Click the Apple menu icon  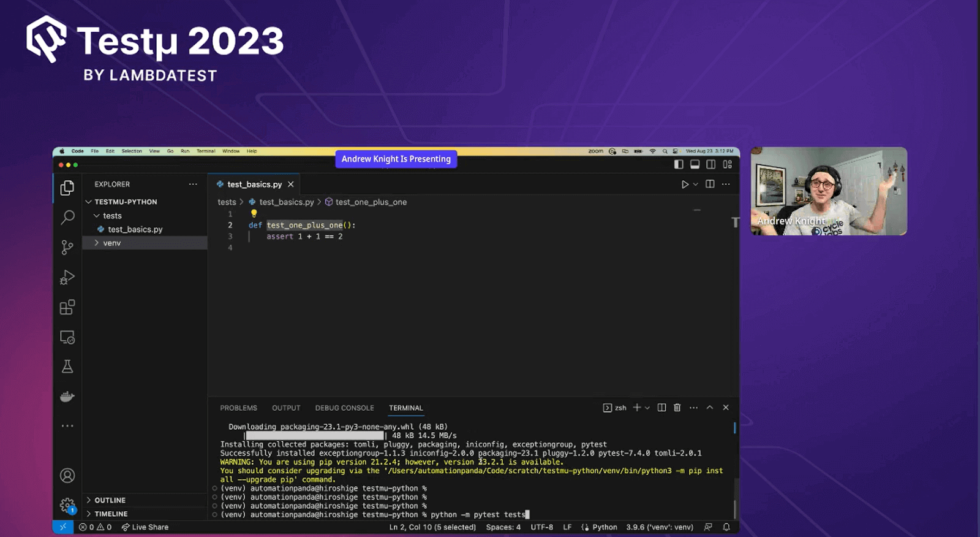[x=62, y=151]
